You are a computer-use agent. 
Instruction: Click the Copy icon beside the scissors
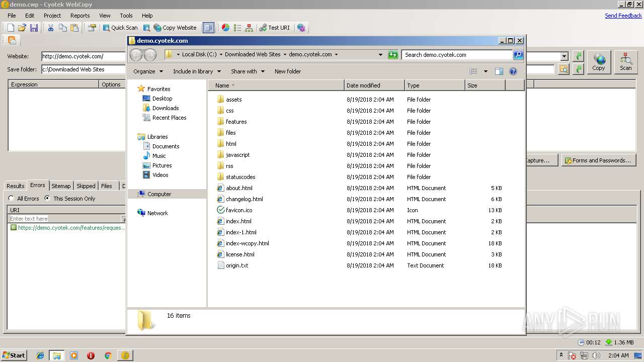click(63, 28)
